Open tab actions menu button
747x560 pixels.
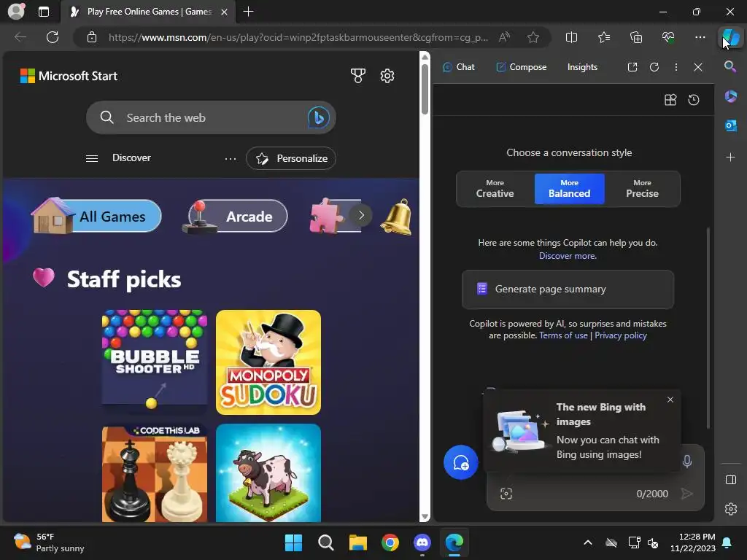coord(43,12)
